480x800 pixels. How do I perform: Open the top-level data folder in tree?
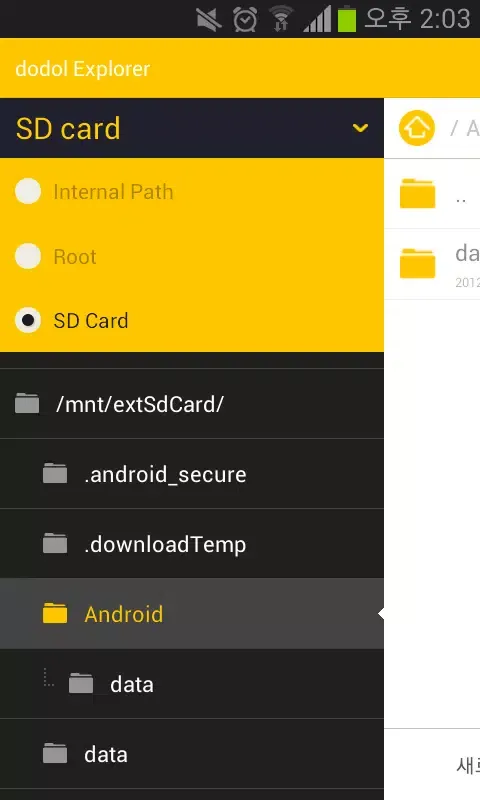click(x=192, y=754)
